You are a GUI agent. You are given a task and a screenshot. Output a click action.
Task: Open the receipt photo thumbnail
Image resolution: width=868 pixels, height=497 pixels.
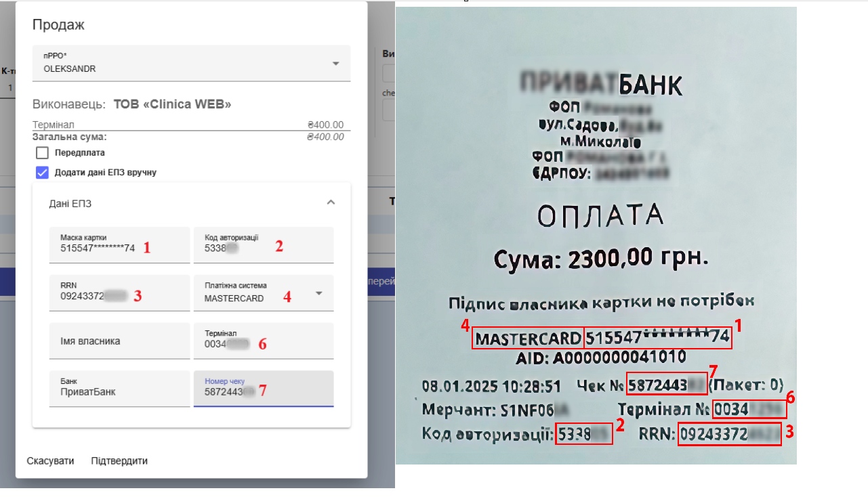pyautogui.click(x=596, y=236)
